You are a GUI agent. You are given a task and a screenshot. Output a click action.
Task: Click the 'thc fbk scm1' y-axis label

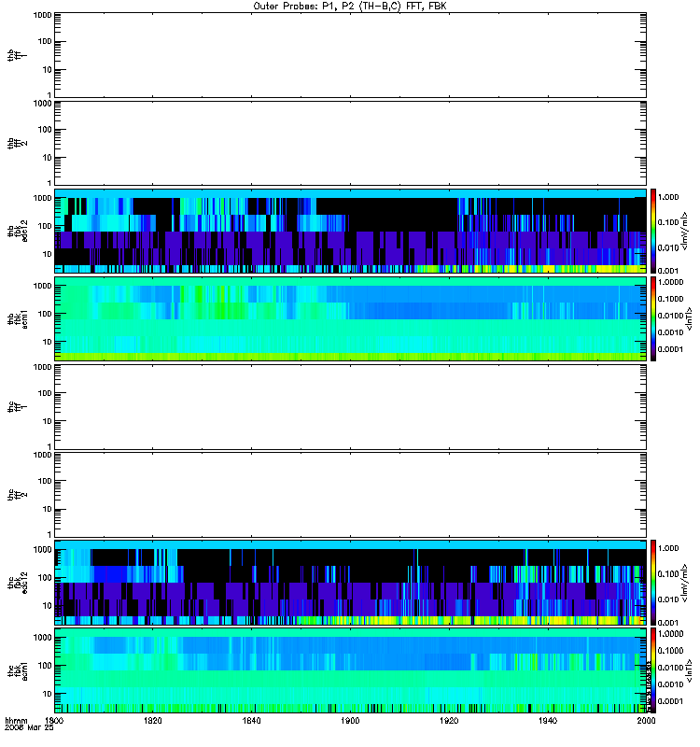pos(18,670)
